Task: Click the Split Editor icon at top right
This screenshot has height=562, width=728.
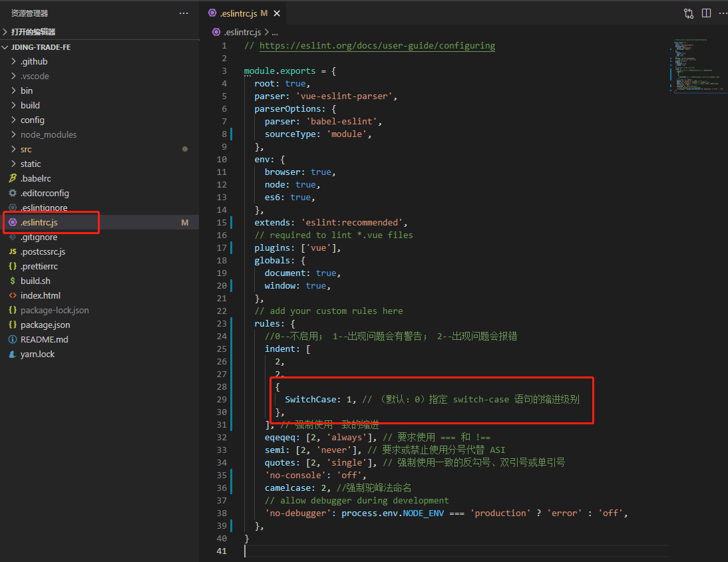Action: pos(706,13)
